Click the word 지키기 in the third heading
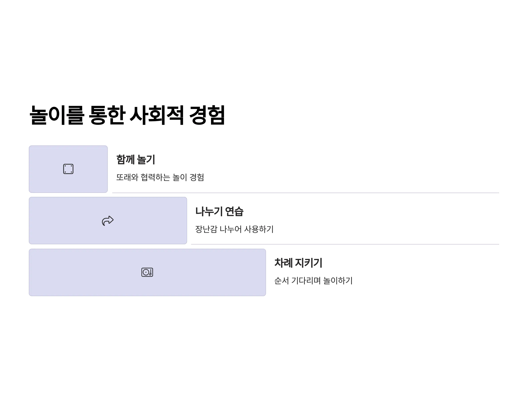532x399 pixels. (x=309, y=263)
